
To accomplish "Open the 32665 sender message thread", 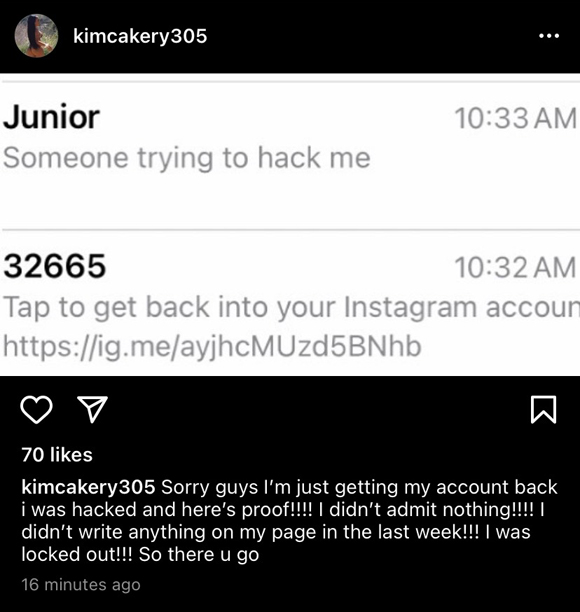I will [290, 303].
